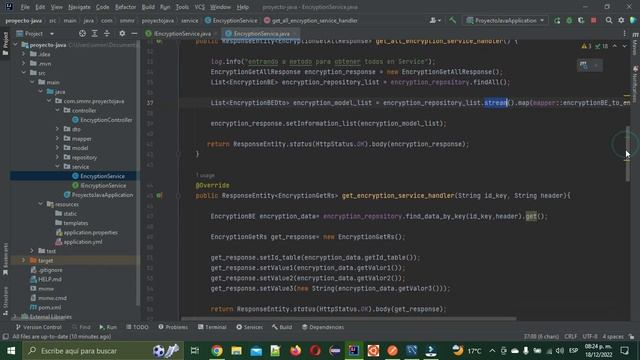Open the TODO tool window

137,327
